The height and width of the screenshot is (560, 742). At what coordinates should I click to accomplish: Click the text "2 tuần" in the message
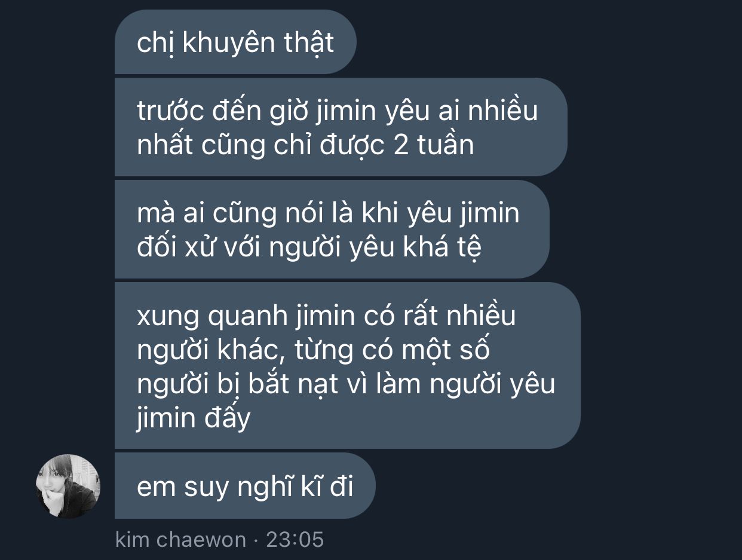tap(434, 145)
